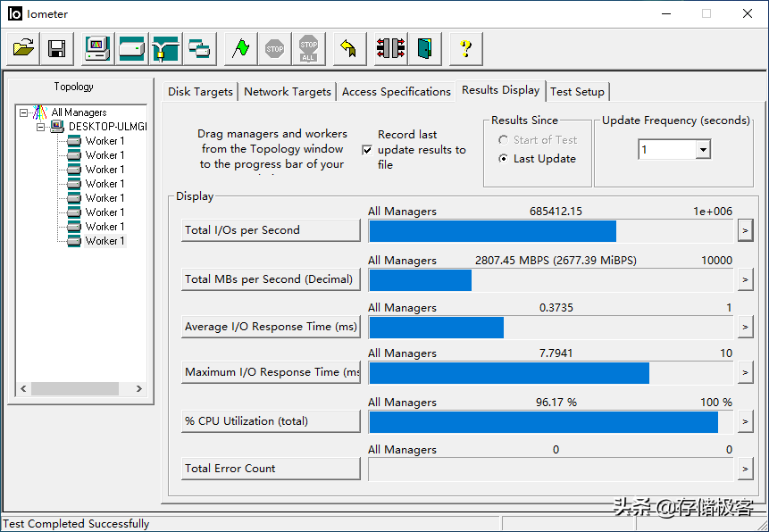Open the About help icon
Screen dimensions: 769x532
tap(466, 48)
